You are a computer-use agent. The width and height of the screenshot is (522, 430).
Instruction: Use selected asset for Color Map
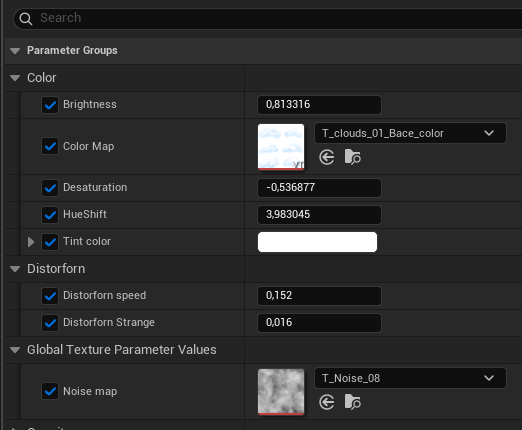click(x=326, y=157)
